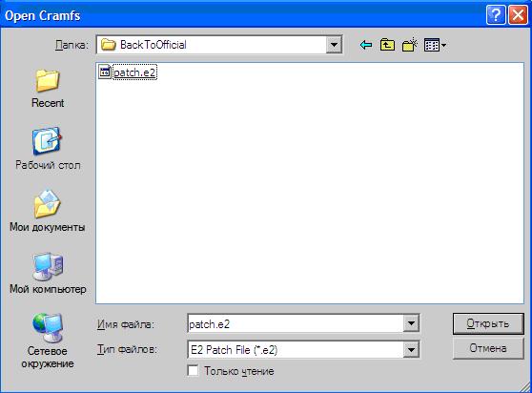
Task: Go up one folder level
Action: coord(387,45)
